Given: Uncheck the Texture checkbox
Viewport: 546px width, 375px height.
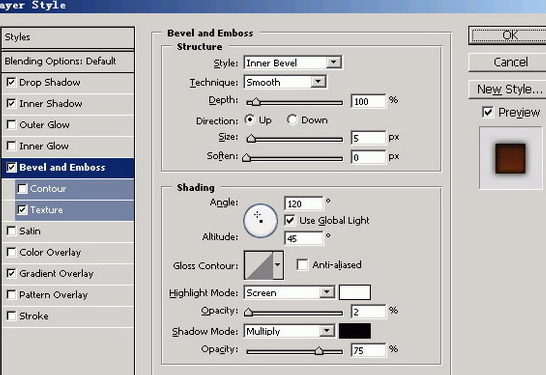Looking at the screenshot, I should click(x=22, y=210).
